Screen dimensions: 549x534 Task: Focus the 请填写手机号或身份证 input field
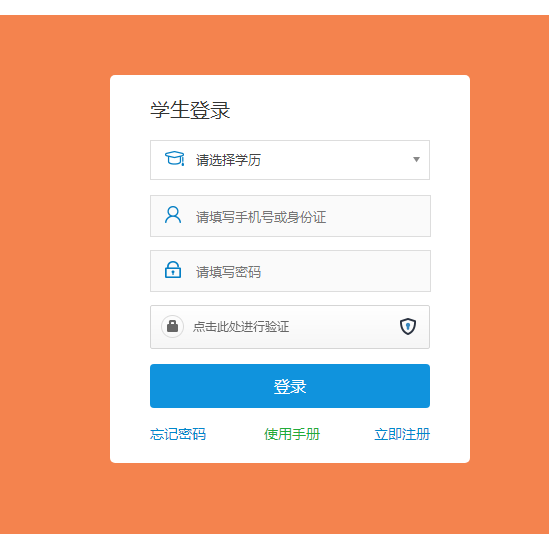[x=290, y=216]
